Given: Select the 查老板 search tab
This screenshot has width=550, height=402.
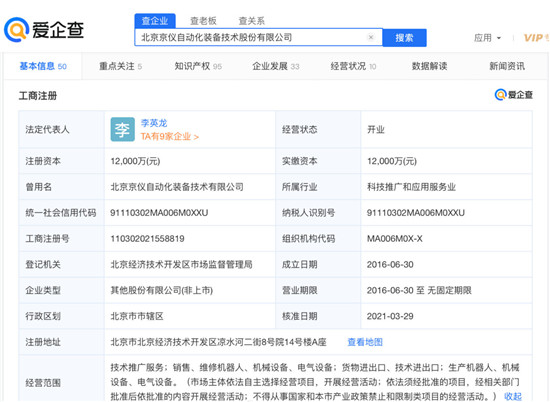Looking at the screenshot, I should pos(203,21).
